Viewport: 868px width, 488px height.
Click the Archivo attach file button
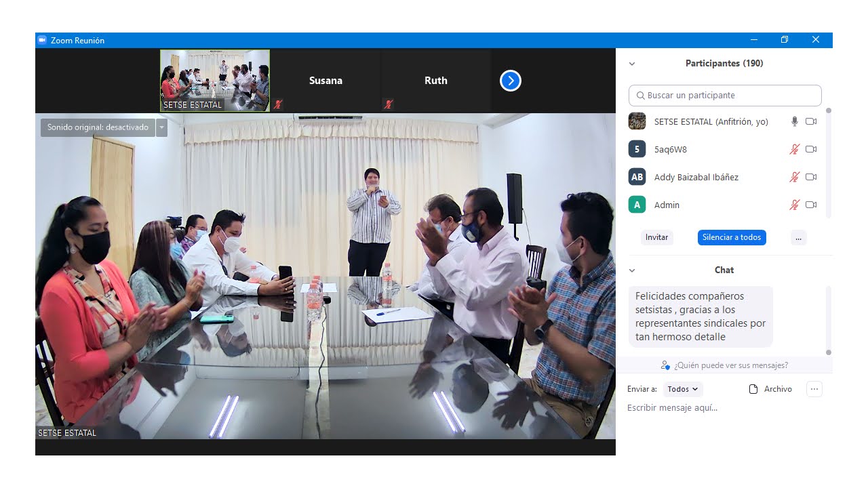pyautogui.click(x=770, y=389)
